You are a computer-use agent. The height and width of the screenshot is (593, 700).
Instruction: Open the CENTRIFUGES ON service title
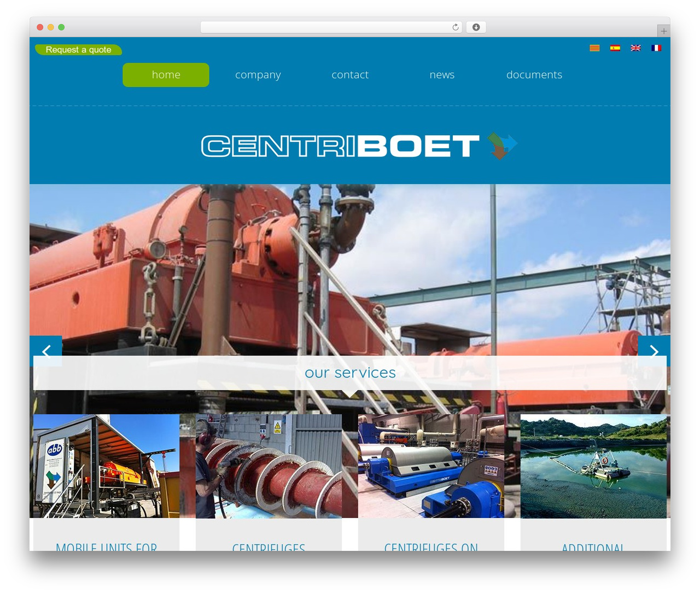(x=431, y=547)
